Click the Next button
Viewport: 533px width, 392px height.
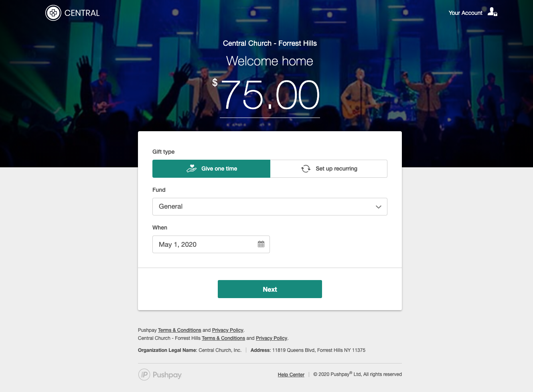[x=270, y=289]
